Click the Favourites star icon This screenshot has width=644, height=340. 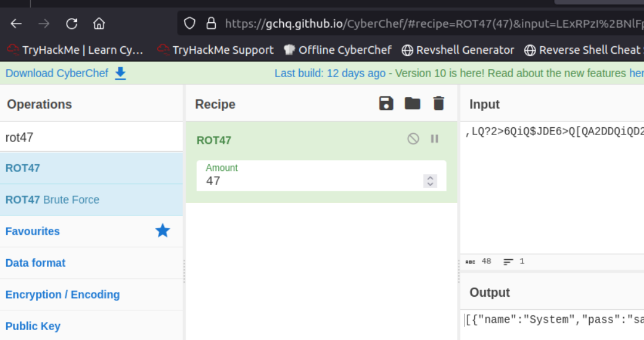162,231
